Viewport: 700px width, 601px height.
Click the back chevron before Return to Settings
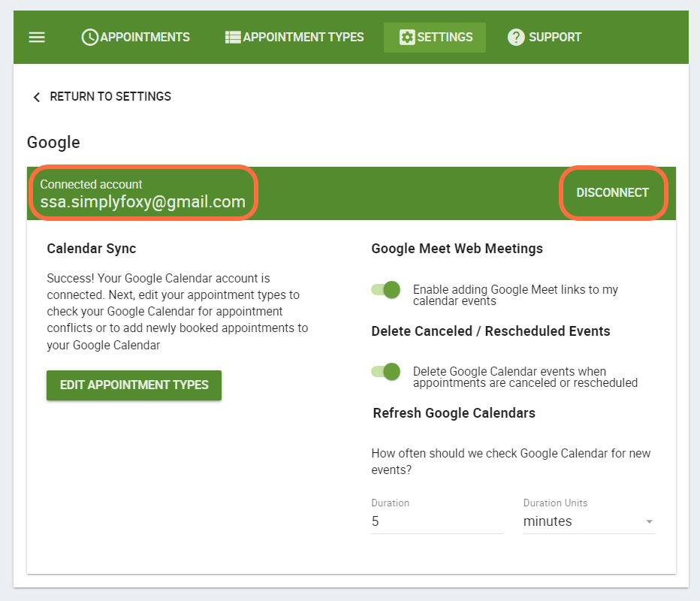click(x=37, y=97)
